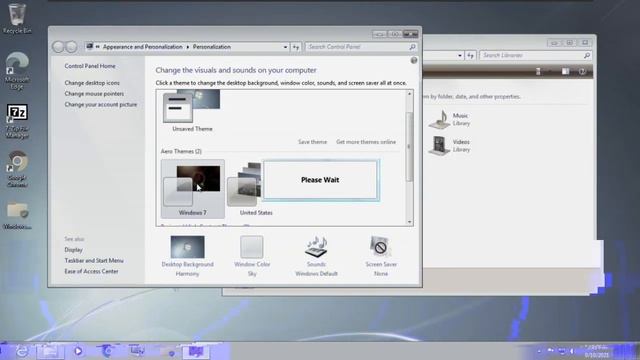Change view icon in Libraries toolbar
640x360 pixels.
(538, 71)
